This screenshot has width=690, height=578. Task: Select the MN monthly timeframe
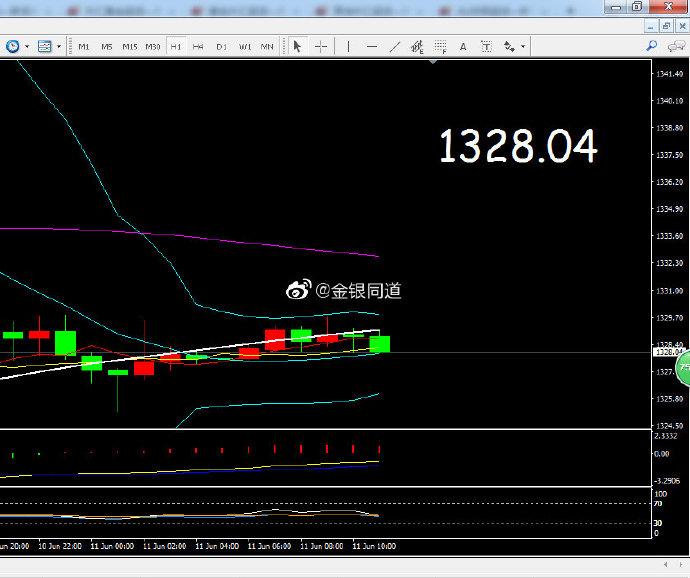(x=267, y=46)
